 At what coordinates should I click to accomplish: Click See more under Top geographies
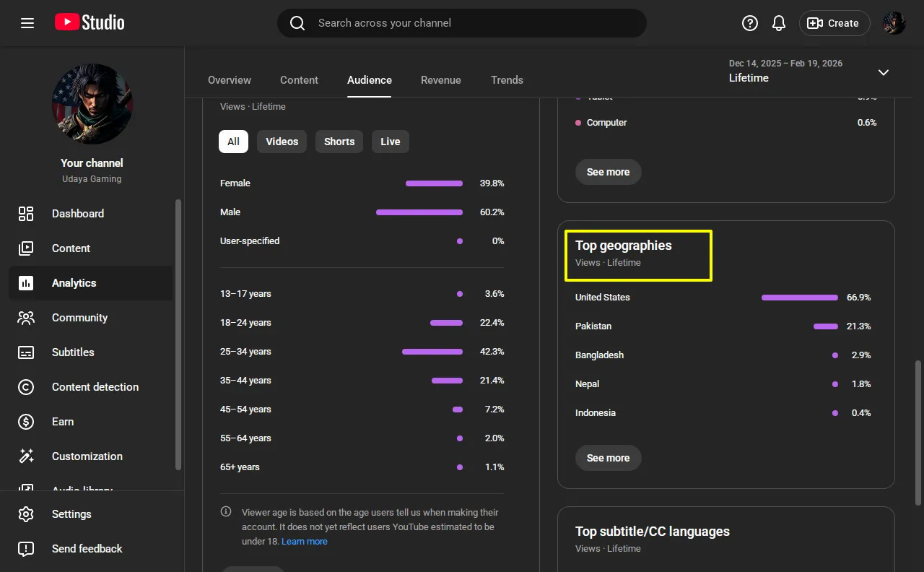(x=608, y=458)
